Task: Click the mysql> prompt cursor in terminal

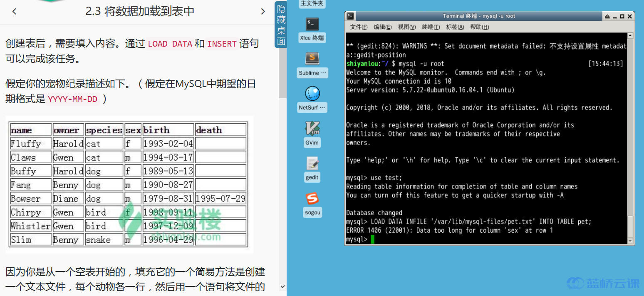Action: click(373, 239)
